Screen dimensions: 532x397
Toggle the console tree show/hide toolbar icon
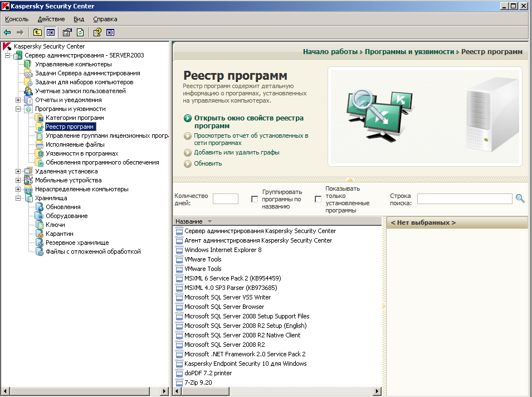pos(51,32)
